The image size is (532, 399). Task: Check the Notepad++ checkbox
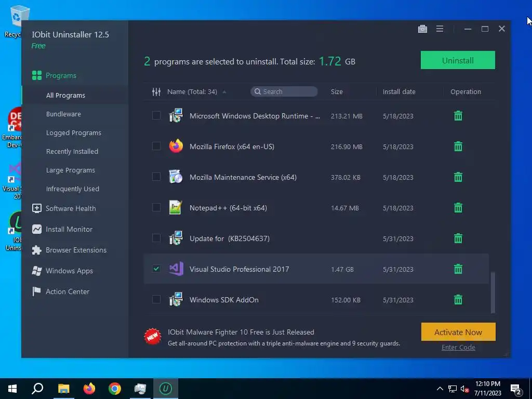(156, 207)
